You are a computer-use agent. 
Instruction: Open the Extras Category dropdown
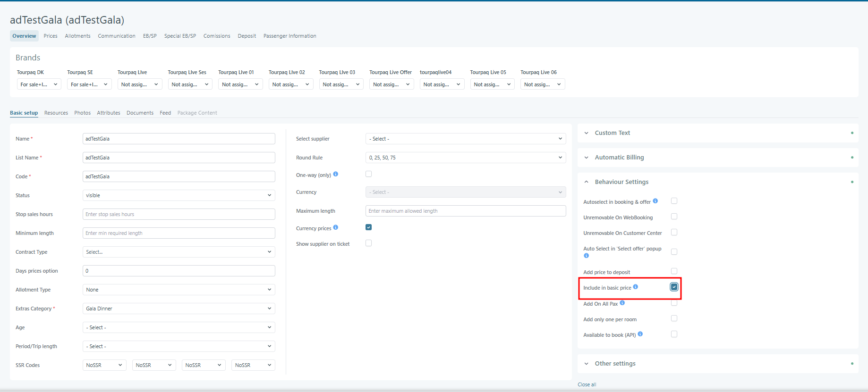(179, 309)
